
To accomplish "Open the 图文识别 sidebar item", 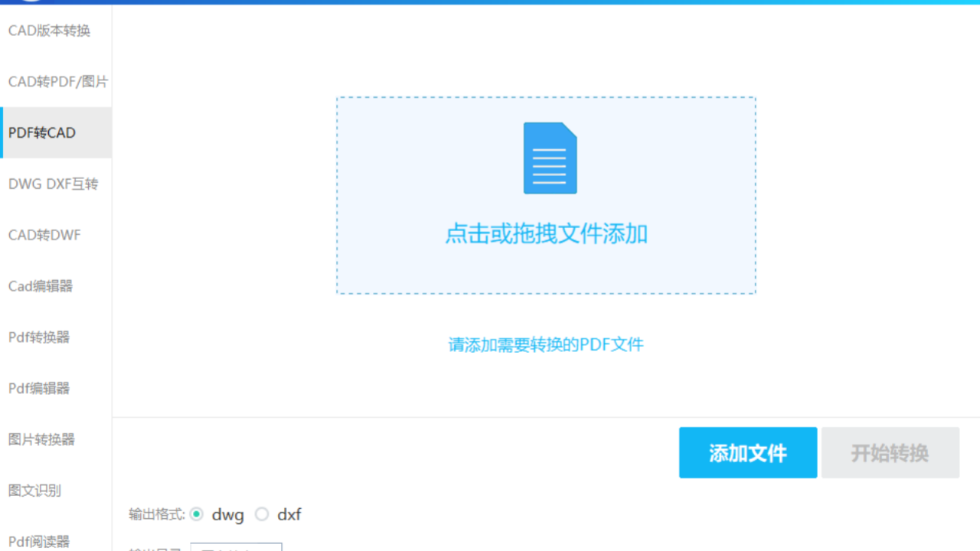I will (x=34, y=491).
